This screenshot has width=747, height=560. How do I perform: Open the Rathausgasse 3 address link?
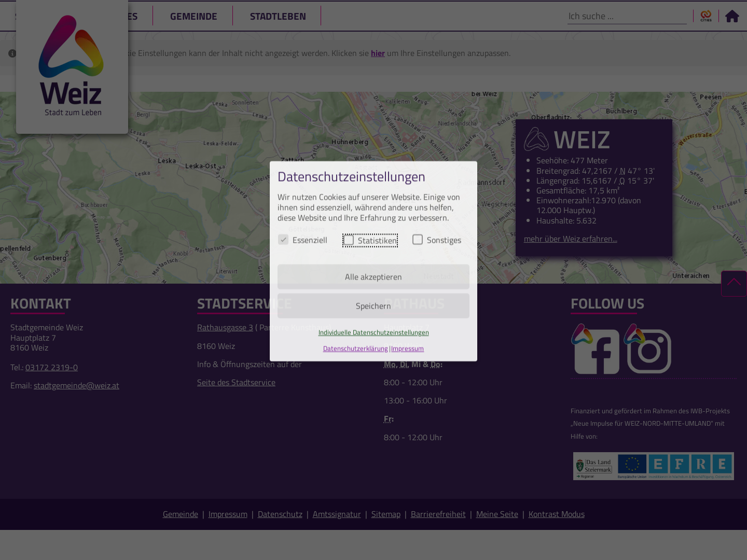[x=225, y=327]
